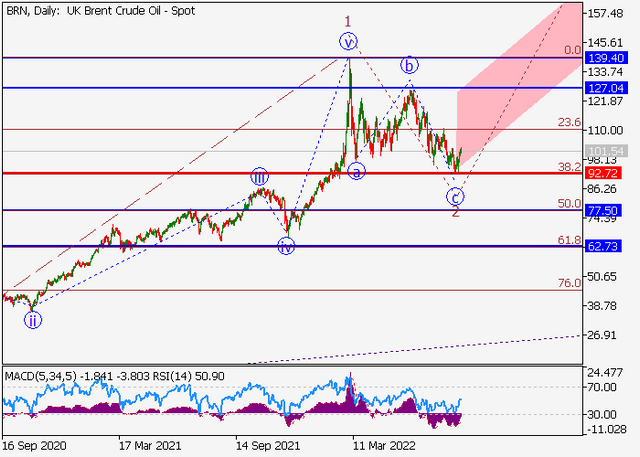Click the circled wave v label

[348, 42]
